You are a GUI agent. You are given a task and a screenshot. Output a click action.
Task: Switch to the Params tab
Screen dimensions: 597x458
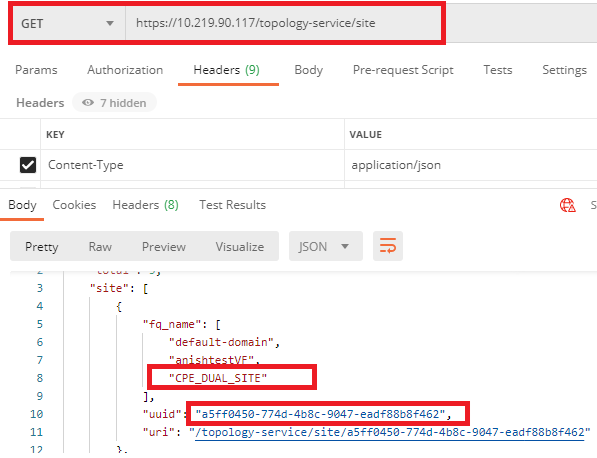tap(36, 70)
